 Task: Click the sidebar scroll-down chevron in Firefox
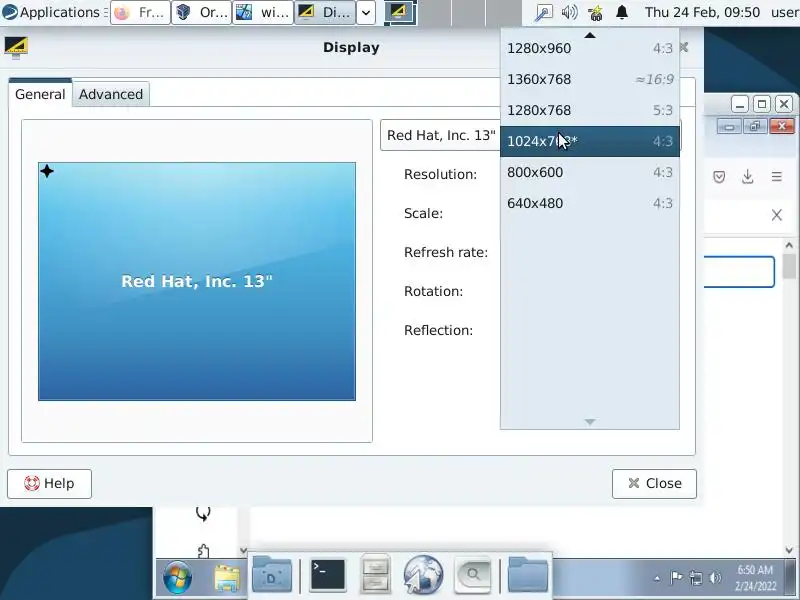243,551
